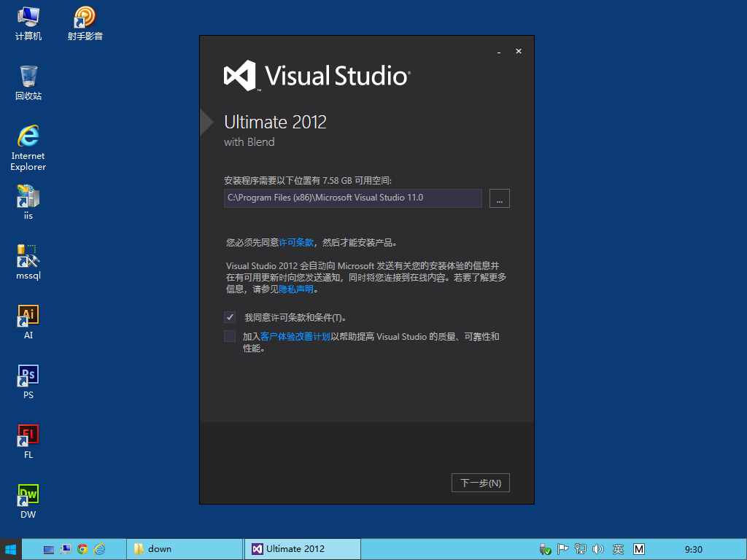Image resolution: width=747 pixels, height=560 pixels.
Task: Select the Internet Explorer desktop icon
Action: [x=28, y=147]
